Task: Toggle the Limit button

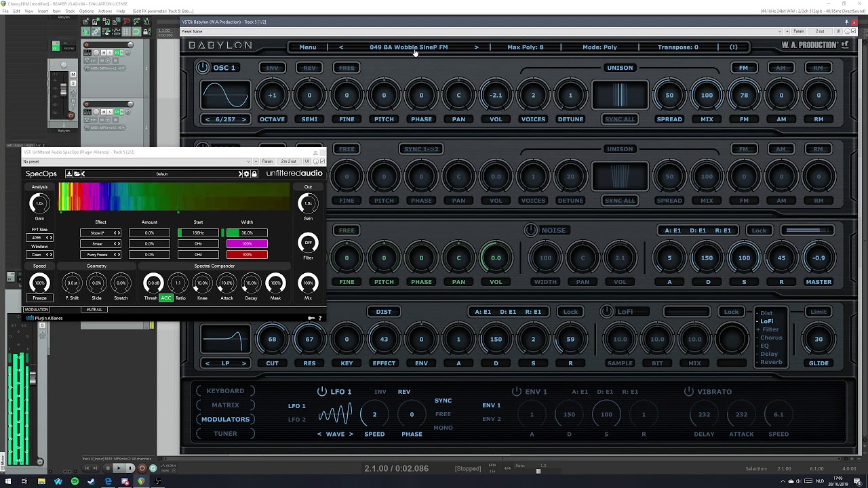Action: [818, 312]
